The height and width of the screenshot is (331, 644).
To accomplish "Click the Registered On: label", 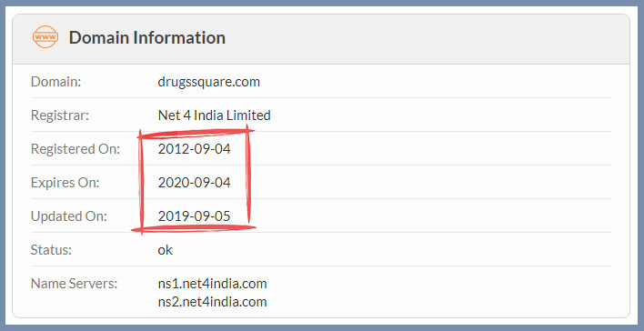I will point(75,149).
